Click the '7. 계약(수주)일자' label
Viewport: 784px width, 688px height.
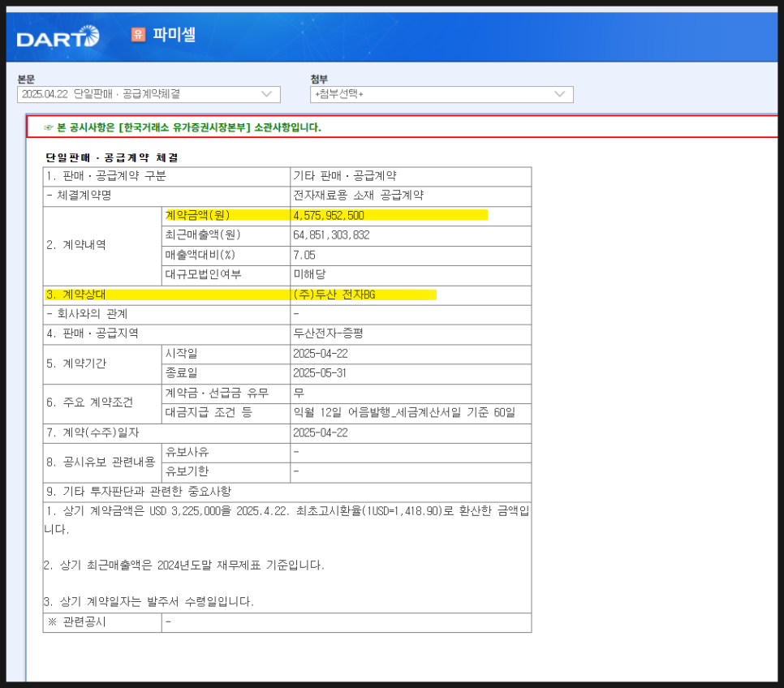(93, 432)
